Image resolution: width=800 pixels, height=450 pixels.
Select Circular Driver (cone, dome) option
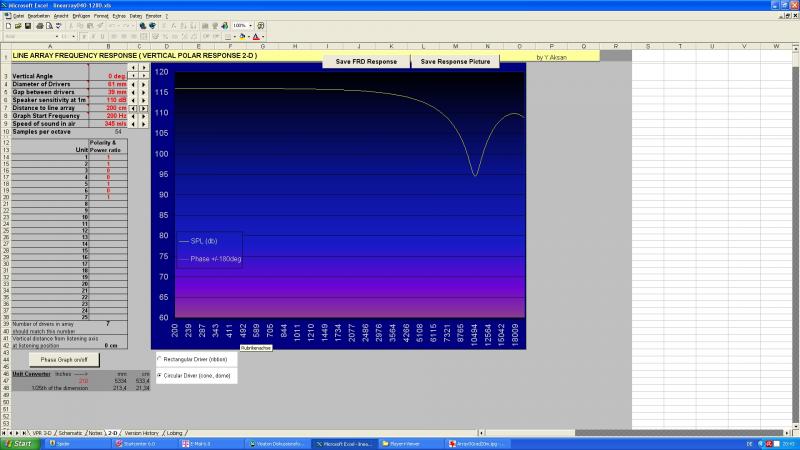tap(158, 375)
